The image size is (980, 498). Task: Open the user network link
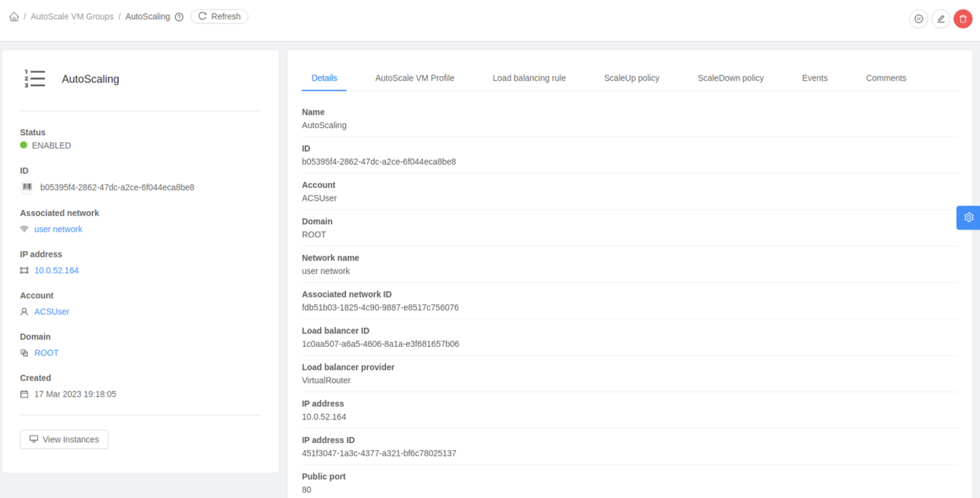(x=58, y=229)
